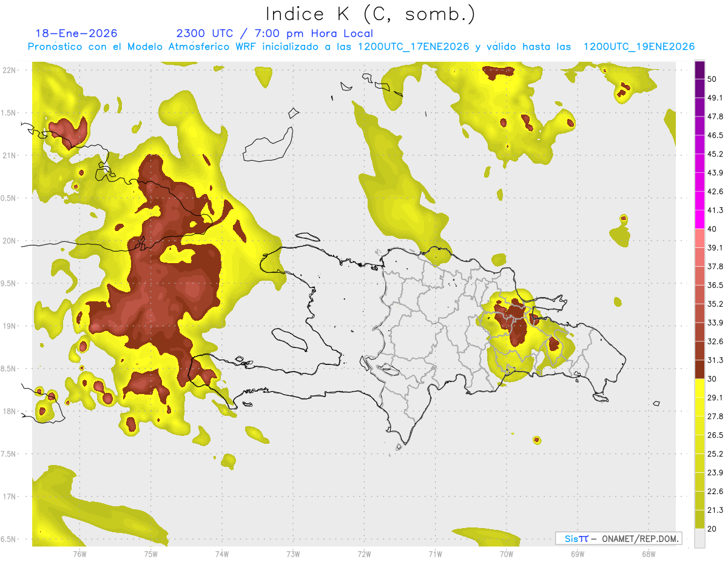Click the latitude label "21N"
The height and width of the screenshot is (562, 728).
pyautogui.click(x=10, y=156)
